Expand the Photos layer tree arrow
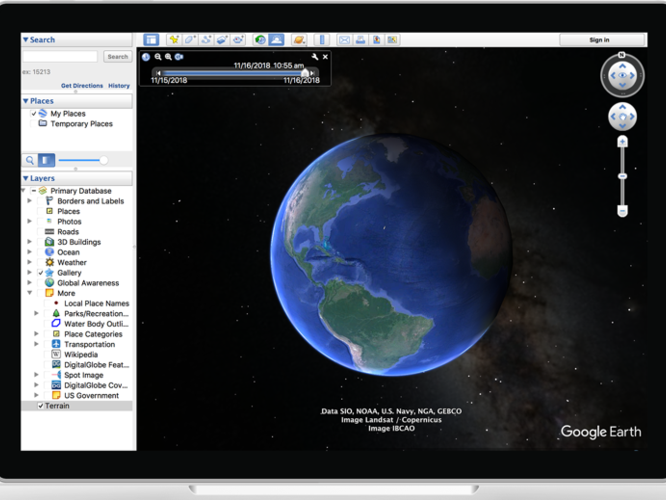The image size is (666, 500). (29, 221)
